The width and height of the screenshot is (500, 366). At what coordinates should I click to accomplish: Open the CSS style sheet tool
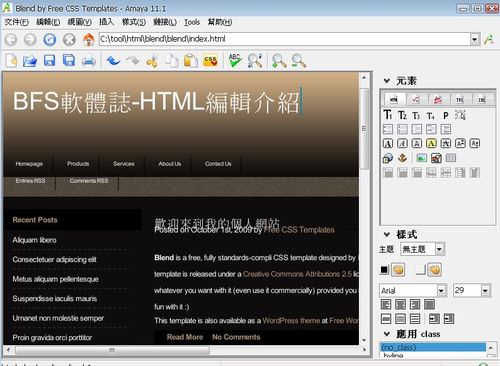click(210, 61)
